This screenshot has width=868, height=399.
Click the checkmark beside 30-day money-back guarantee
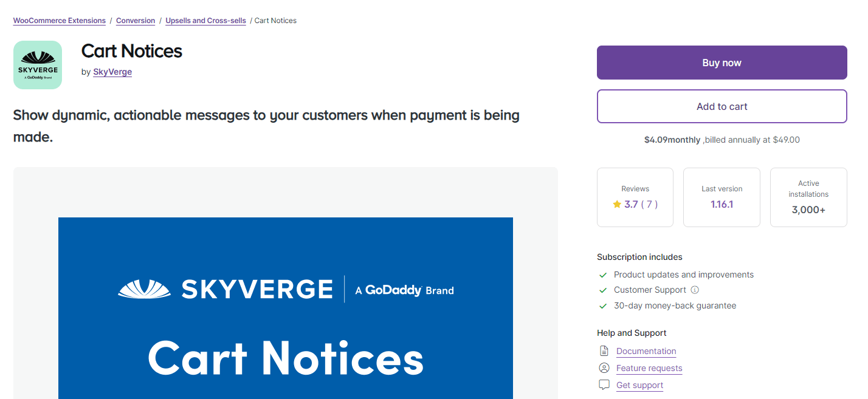602,305
